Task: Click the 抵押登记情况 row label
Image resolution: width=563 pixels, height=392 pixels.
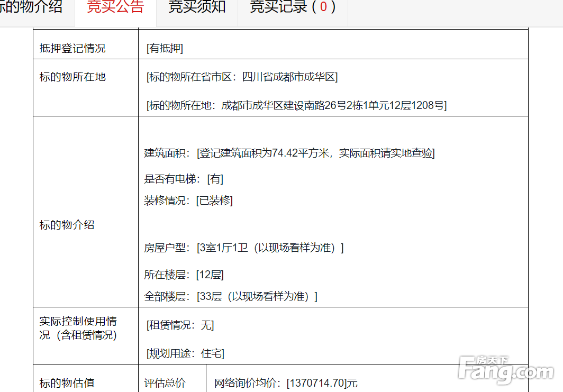Action: (x=72, y=48)
